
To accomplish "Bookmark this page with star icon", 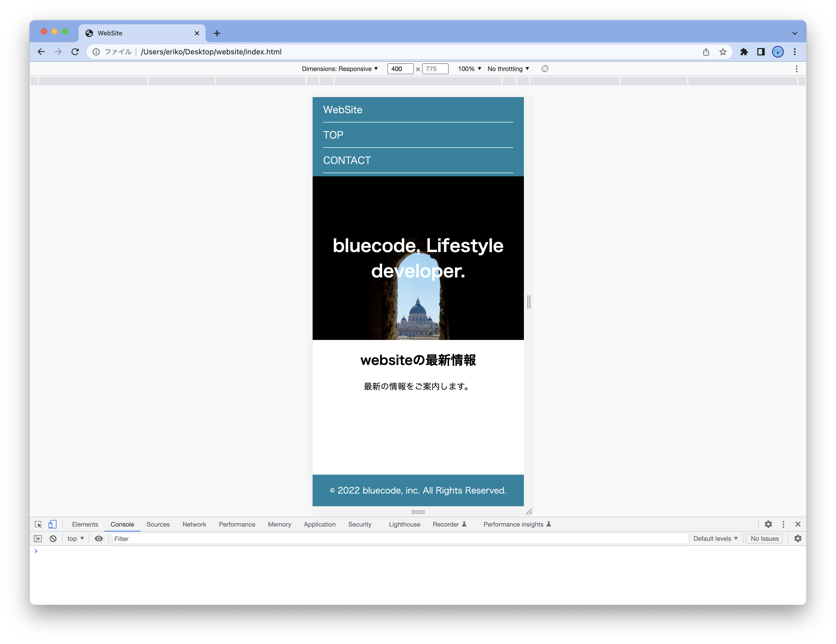I will pyautogui.click(x=723, y=52).
